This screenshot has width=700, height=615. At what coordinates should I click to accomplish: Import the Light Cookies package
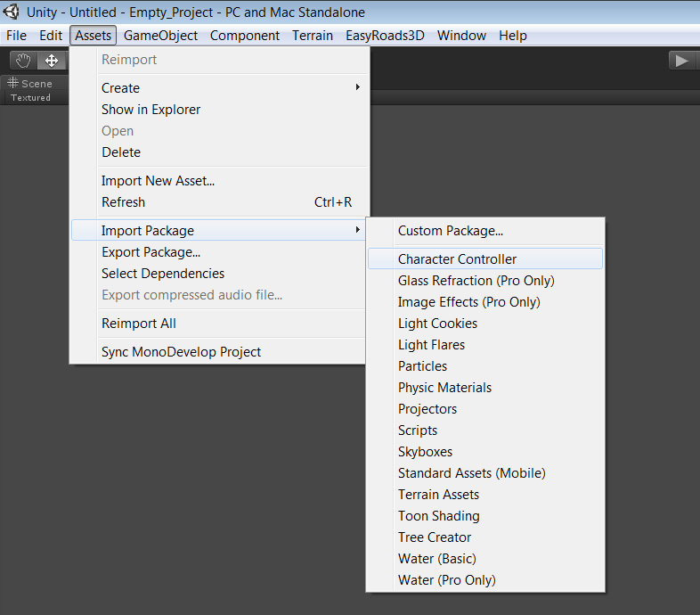pyautogui.click(x=485, y=324)
